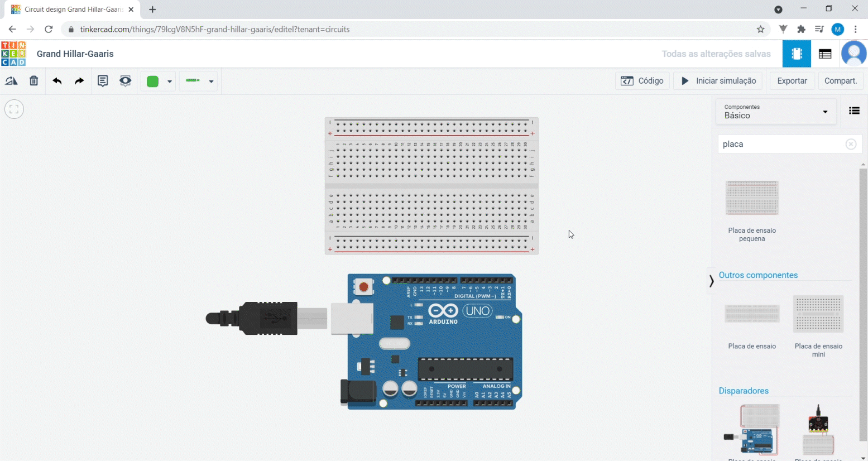The height and width of the screenshot is (461, 868).
Task: Select Placa de ensaio mini component
Action: point(818,326)
